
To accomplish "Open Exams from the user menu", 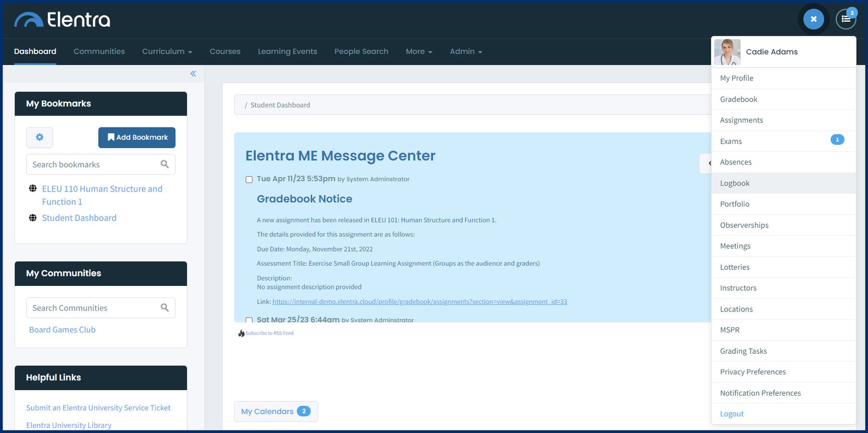I will 731,141.
